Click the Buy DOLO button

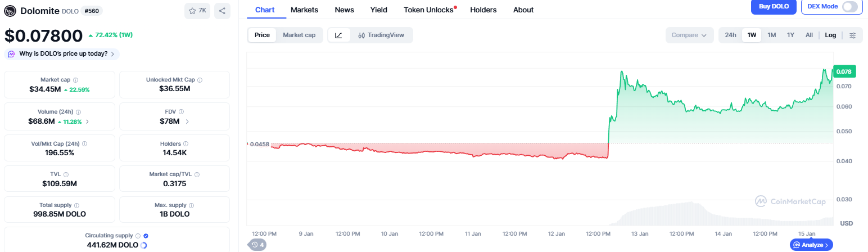click(x=774, y=7)
